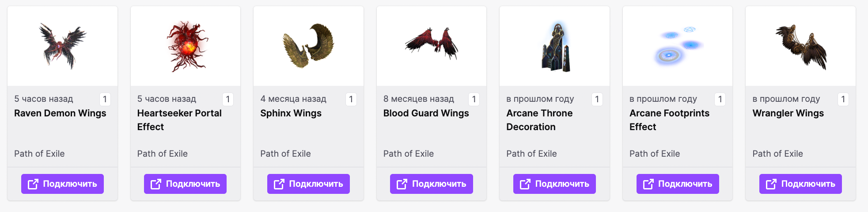Screen dimensions: 868x212
Task: Click the Wrangler Wings title text
Action: tap(788, 113)
